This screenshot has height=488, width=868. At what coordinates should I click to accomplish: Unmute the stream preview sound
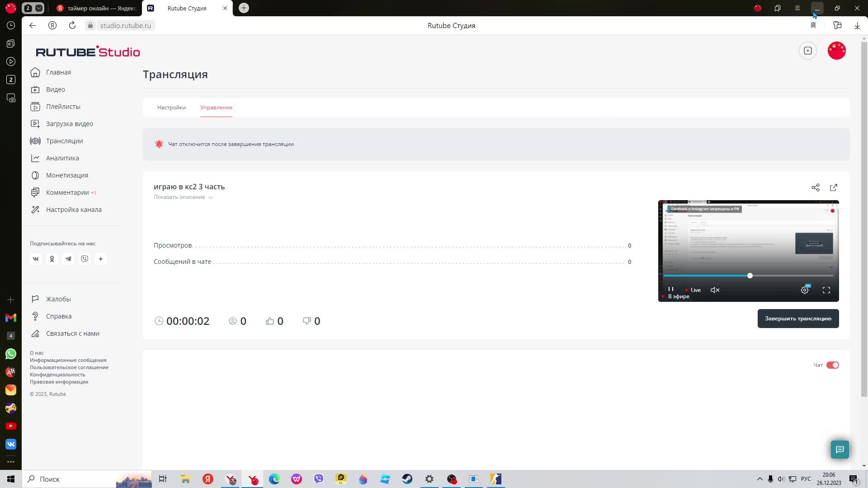coord(715,290)
